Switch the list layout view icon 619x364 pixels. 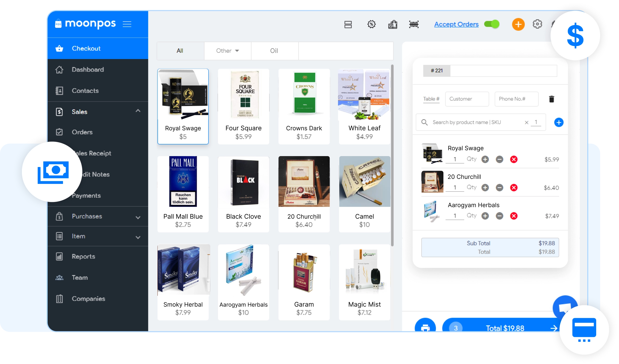348,24
